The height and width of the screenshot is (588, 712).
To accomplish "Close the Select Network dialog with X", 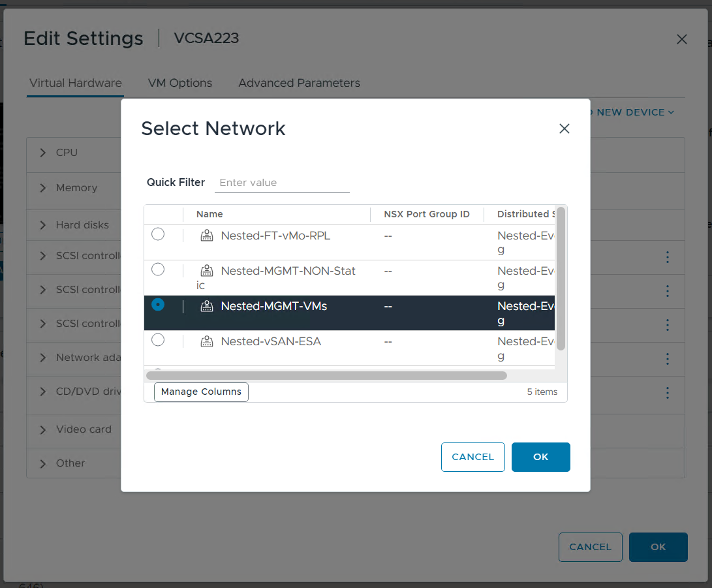I will [565, 129].
